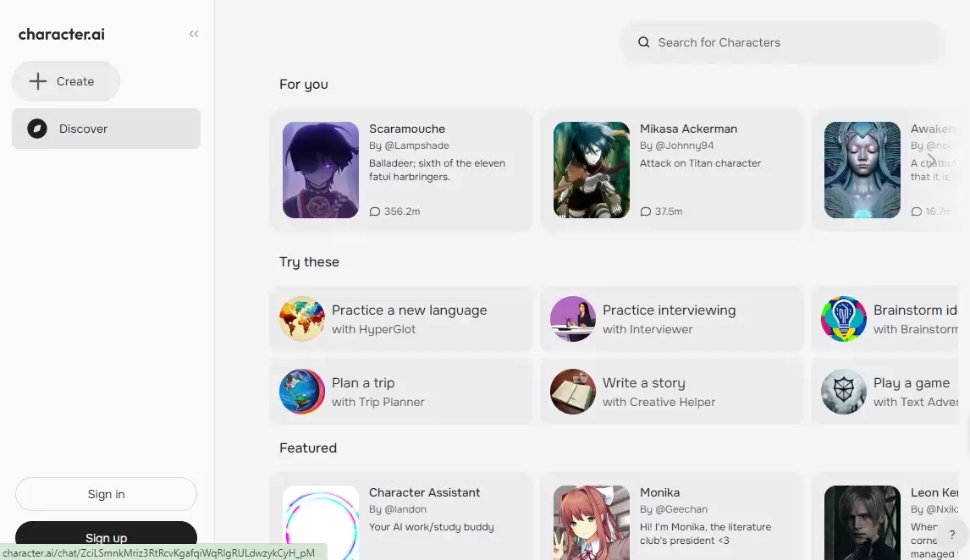Screen dimensions: 970x560
Task: Click Creative Helper notebook icon
Action: click(x=573, y=392)
